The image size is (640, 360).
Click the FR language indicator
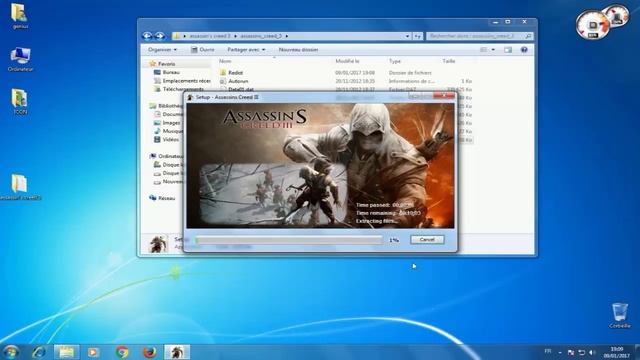coord(548,351)
